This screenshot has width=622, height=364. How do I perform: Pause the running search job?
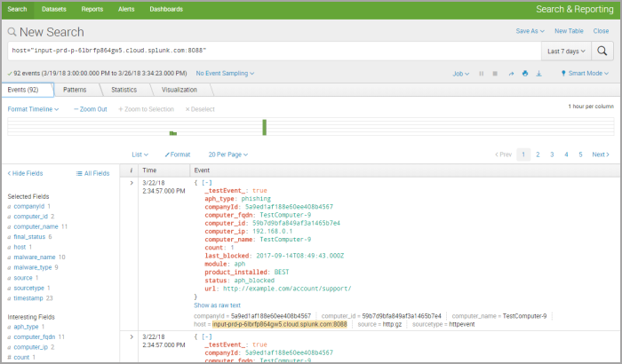coord(482,74)
